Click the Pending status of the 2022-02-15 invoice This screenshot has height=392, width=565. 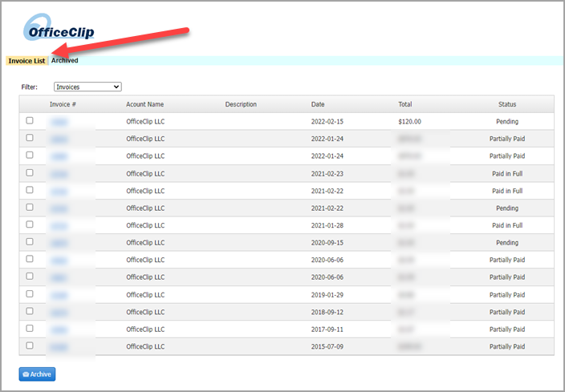point(507,122)
